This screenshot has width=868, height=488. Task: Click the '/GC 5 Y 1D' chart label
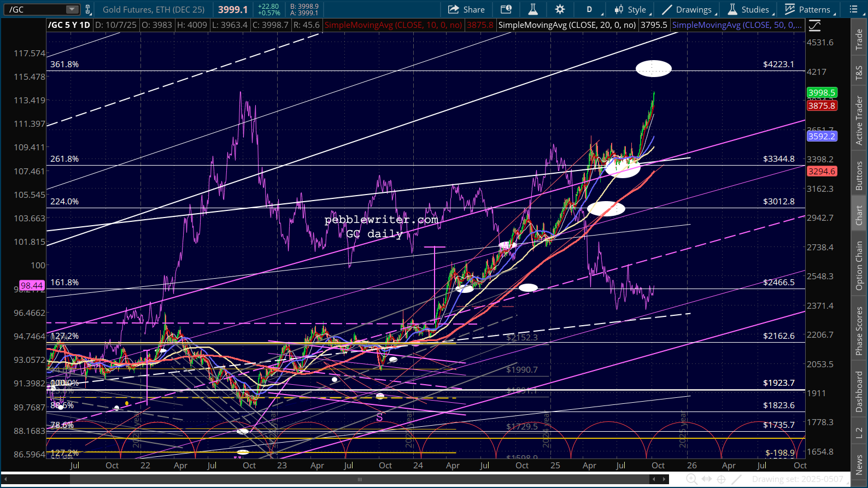coord(69,25)
